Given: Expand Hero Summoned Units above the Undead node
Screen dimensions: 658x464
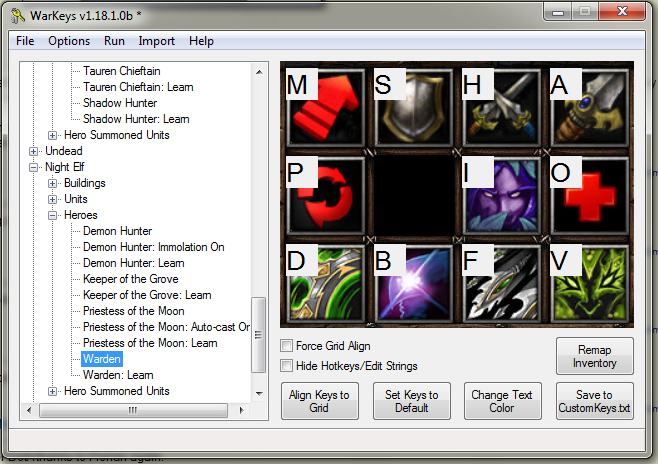Looking at the screenshot, I should pos(52,135).
